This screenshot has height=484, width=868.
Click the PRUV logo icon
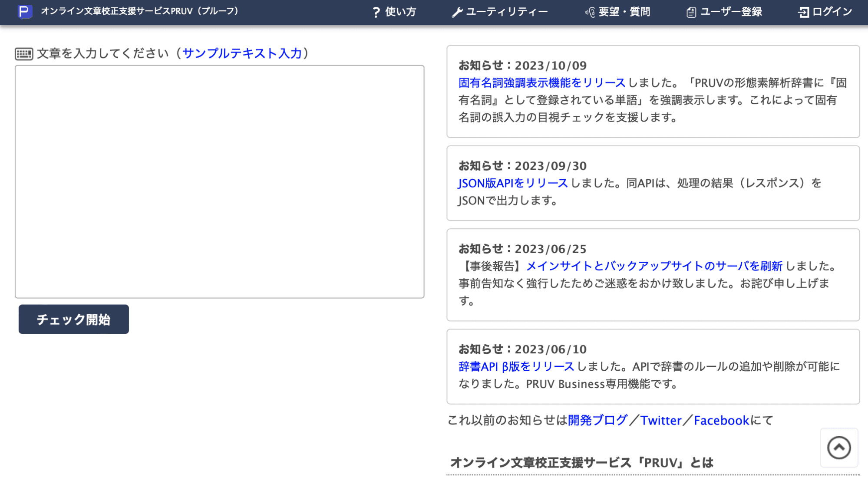(25, 11)
